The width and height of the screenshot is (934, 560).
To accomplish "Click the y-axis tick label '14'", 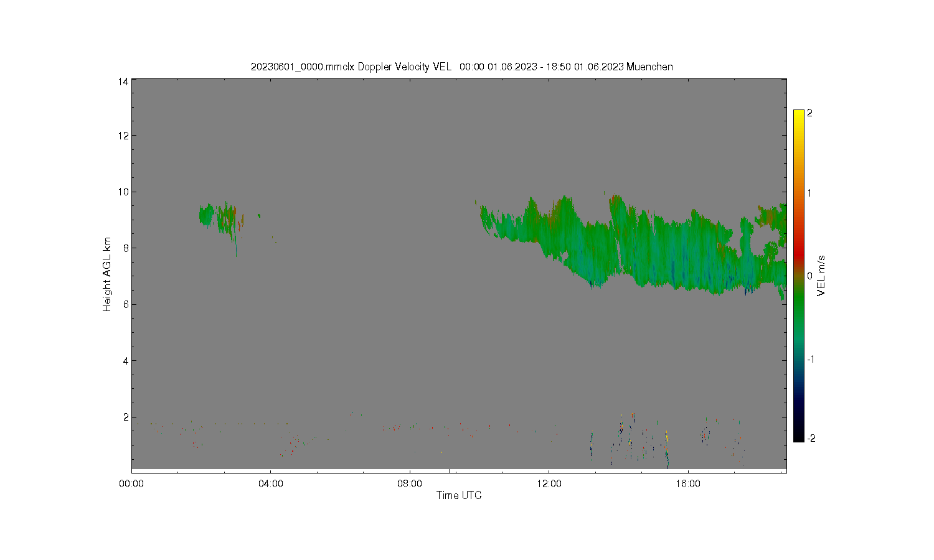I will tap(123, 81).
